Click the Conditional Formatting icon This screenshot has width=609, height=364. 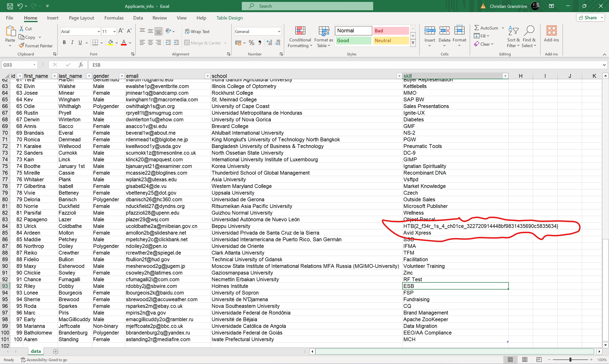tap(300, 31)
